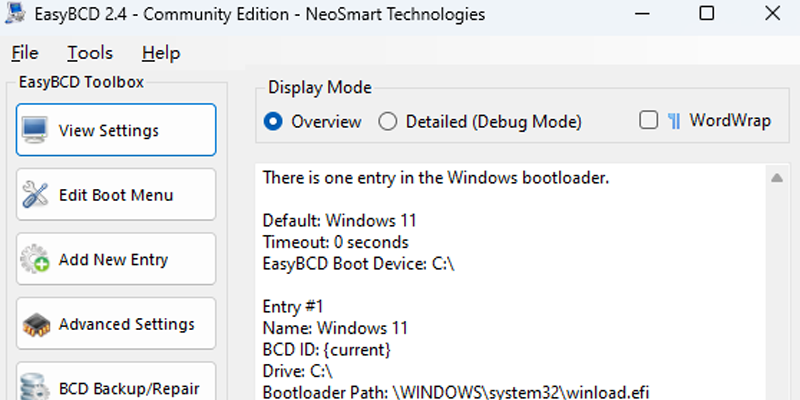Click the wrench and screwdriver icon
Screen dimensions: 800x400
tap(35, 194)
